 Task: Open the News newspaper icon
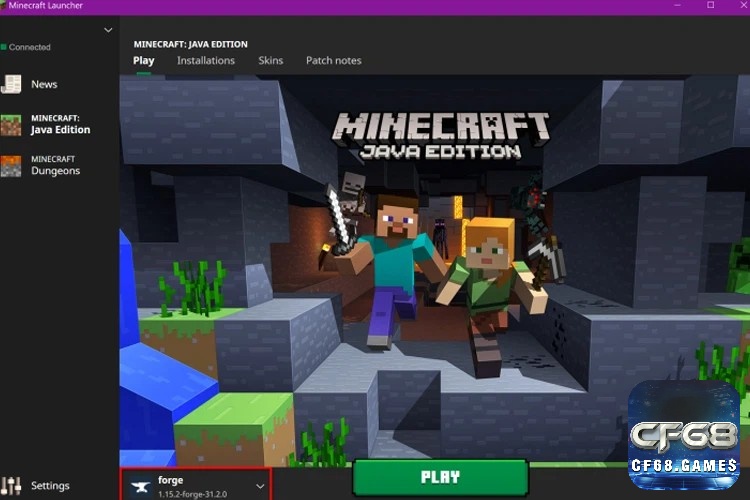point(11,84)
